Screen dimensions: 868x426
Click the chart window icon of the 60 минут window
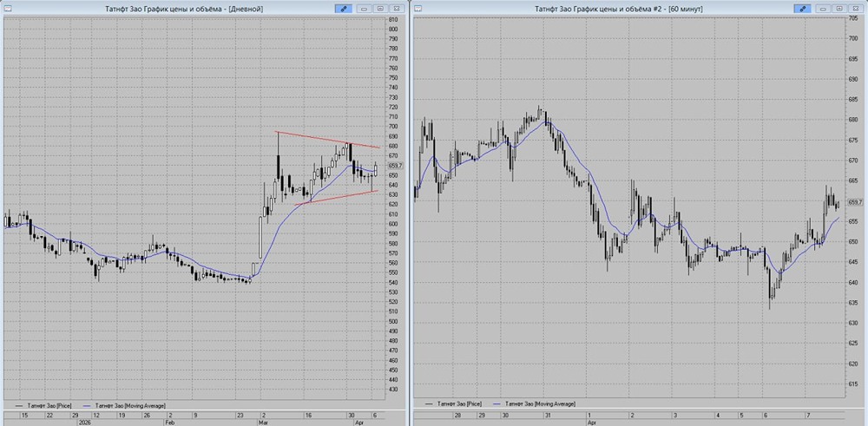pos(418,9)
